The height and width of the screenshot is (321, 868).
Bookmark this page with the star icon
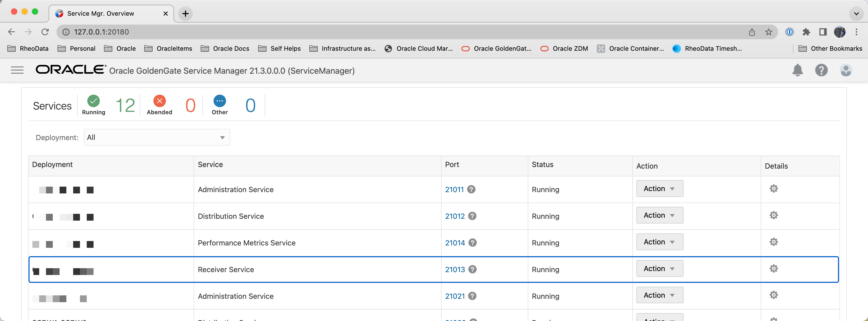(x=769, y=32)
